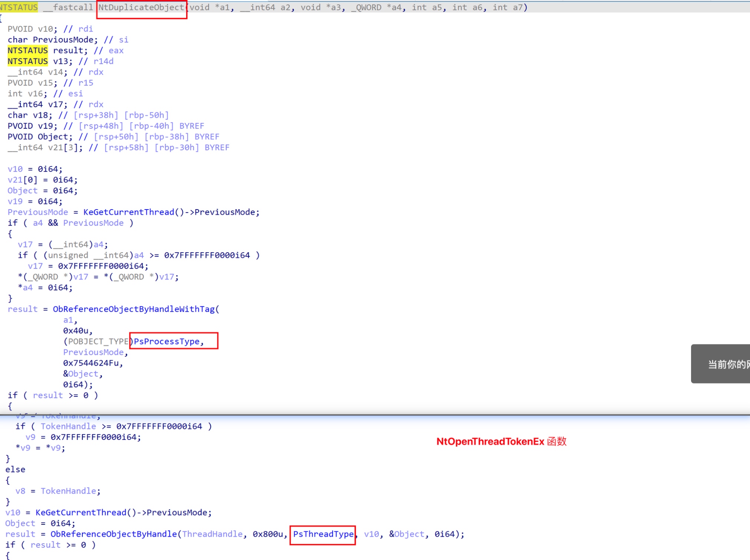This screenshot has width=750, height=560.
Task: Click KeGetCurrentThread in the v10 assignment
Action: pos(81,513)
